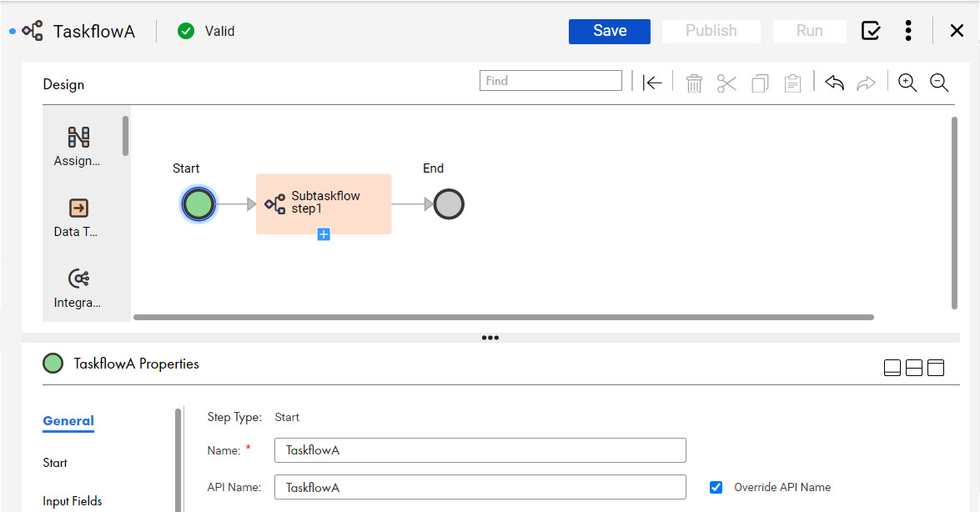This screenshot has width=980, height=512.
Task: Maximize the properties panel layout
Action: point(936,368)
